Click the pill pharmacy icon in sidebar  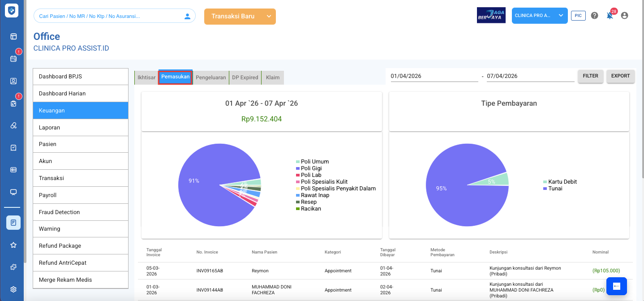coord(13,125)
